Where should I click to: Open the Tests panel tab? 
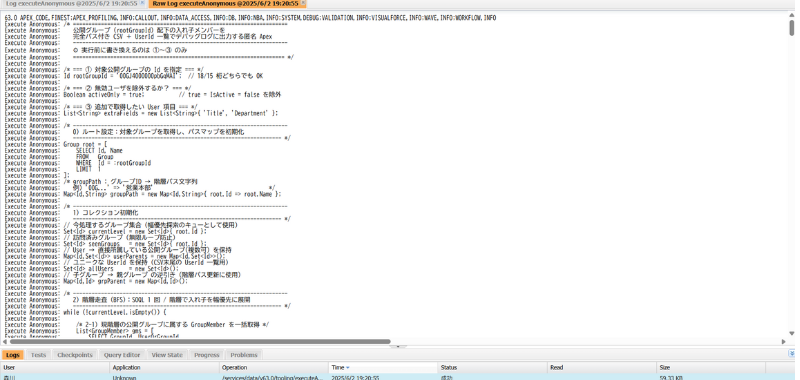[38, 355]
